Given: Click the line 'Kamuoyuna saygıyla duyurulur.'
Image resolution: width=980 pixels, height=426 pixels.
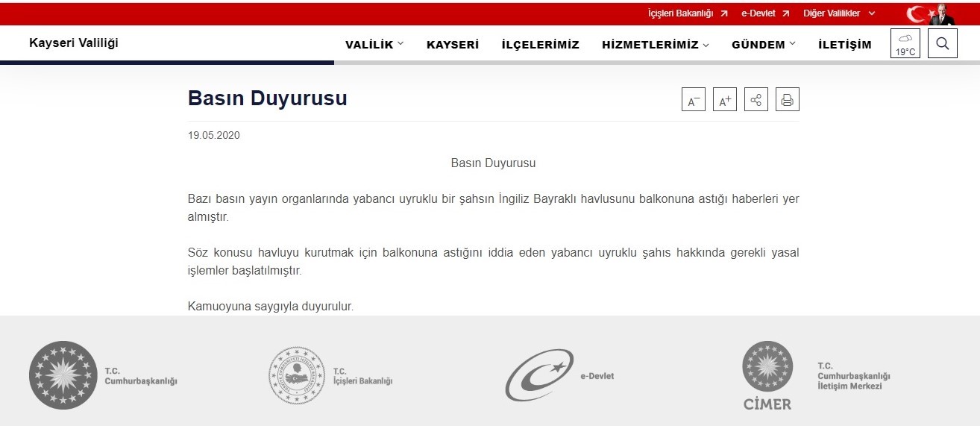Looking at the screenshot, I should (271, 307).
